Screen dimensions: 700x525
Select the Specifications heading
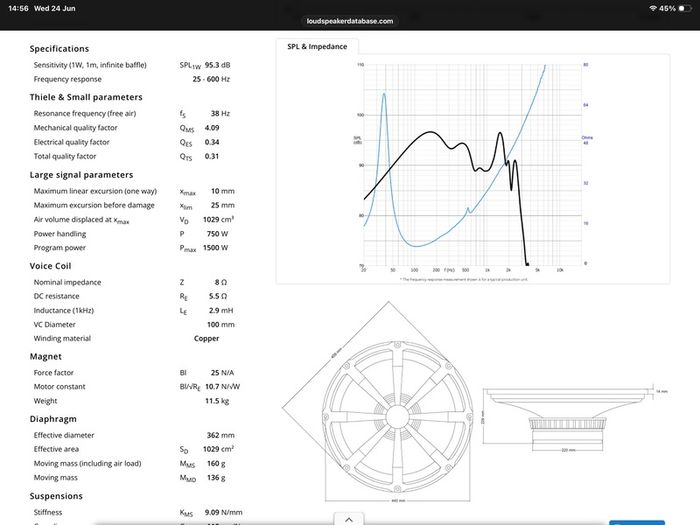tap(59, 49)
